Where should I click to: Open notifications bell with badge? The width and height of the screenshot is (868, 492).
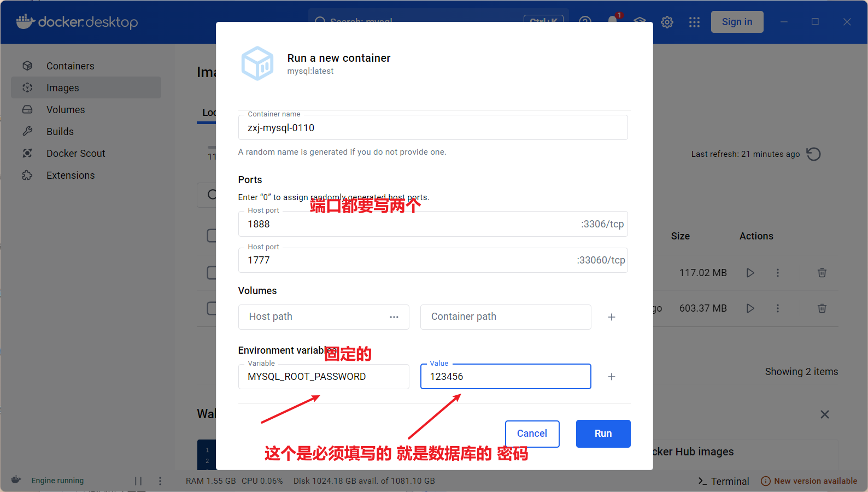pyautogui.click(x=613, y=19)
